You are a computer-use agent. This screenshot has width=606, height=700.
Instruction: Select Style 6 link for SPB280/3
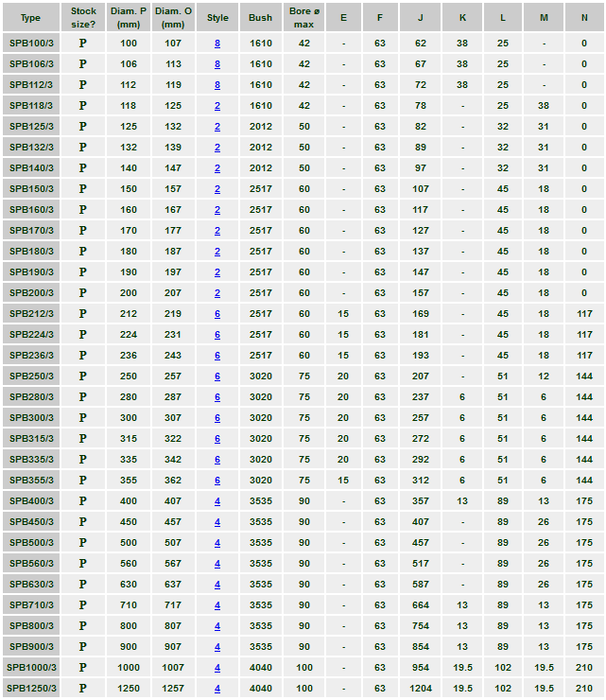217,397
